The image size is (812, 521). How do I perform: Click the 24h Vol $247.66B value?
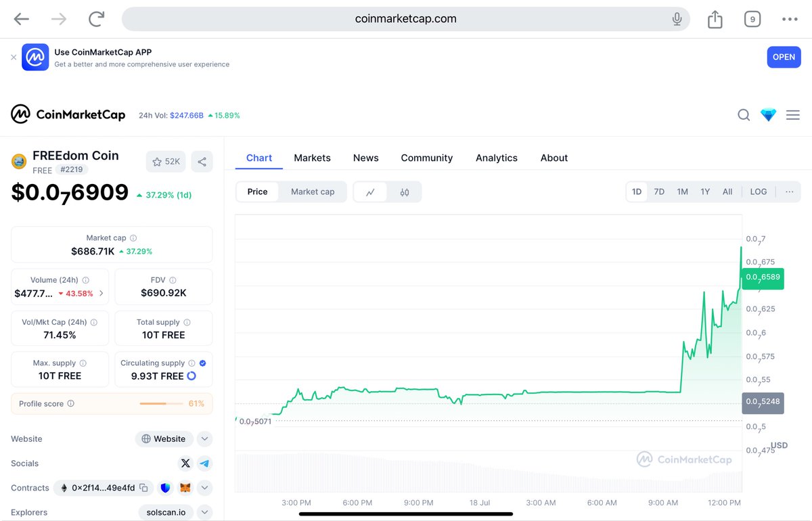point(187,116)
